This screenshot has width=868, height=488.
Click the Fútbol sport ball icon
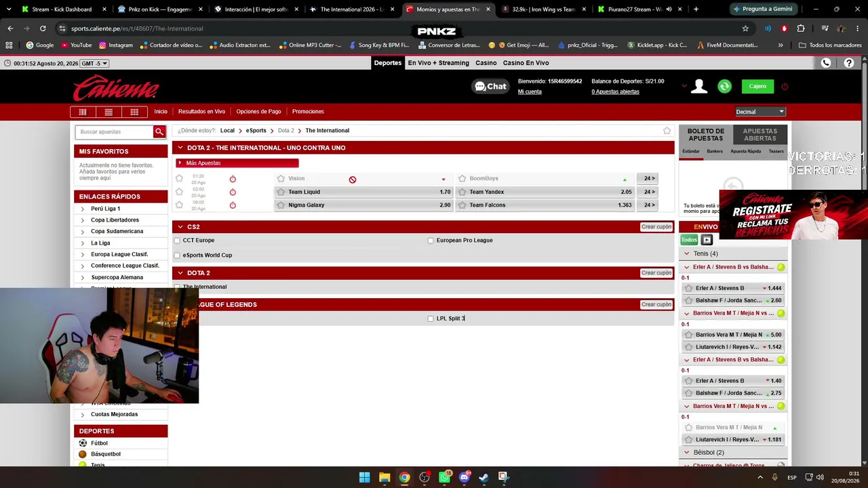pyautogui.click(x=83, y=443)
